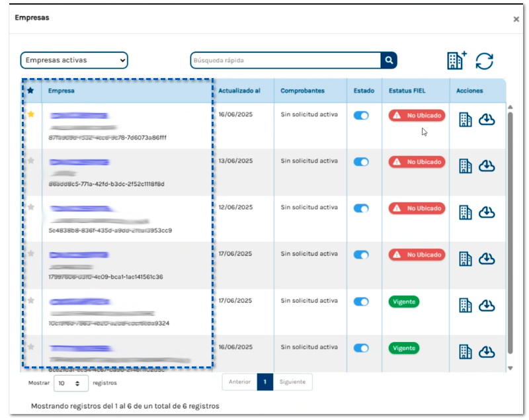The height and width of the screenshot is (420, 529).
Task: Click the table scrollbar down arrow
Action: click(x=510, y=368)
